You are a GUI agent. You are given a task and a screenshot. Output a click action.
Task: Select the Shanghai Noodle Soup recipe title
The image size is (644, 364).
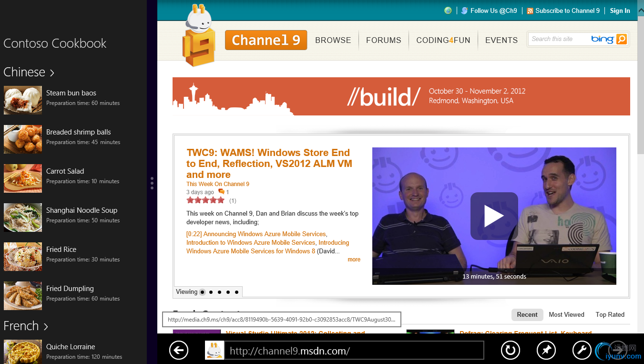(82, 210)
